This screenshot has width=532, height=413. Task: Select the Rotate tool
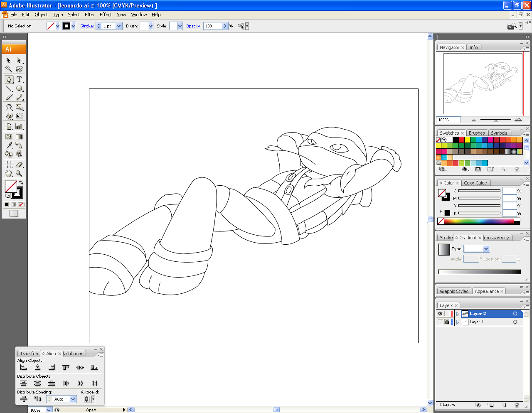point(8,107)
